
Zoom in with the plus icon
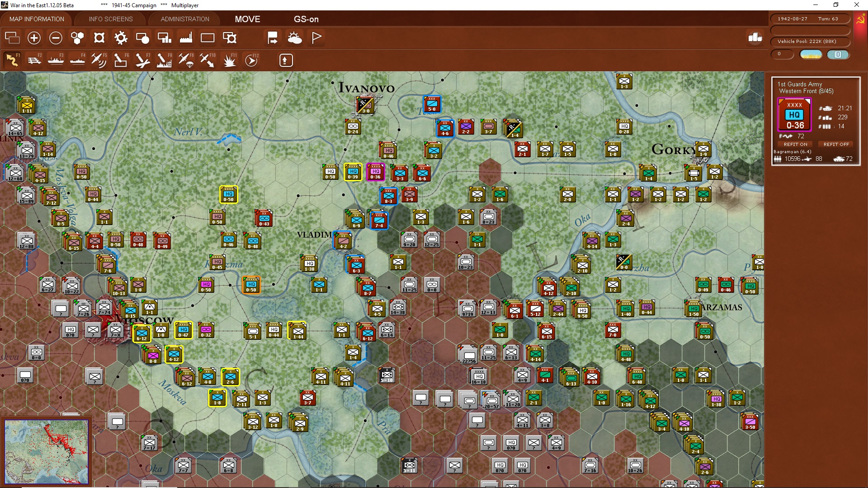click(x=34, y=38)
